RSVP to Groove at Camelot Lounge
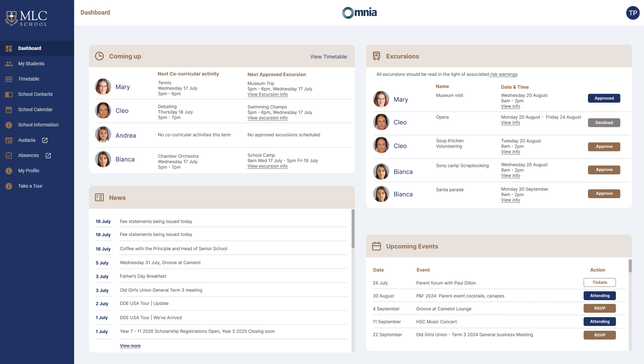Screen dimensions: 644x364 (x=599, y=309)
